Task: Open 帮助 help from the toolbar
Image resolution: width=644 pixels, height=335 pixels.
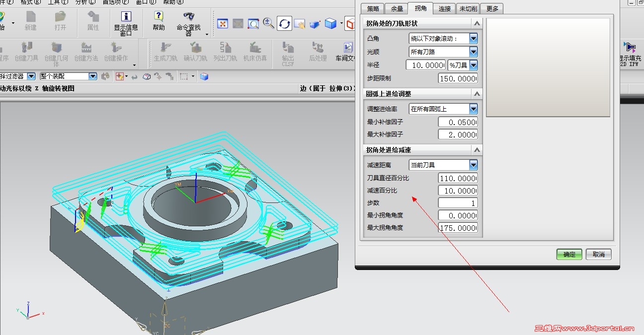Action: (159, 21)
